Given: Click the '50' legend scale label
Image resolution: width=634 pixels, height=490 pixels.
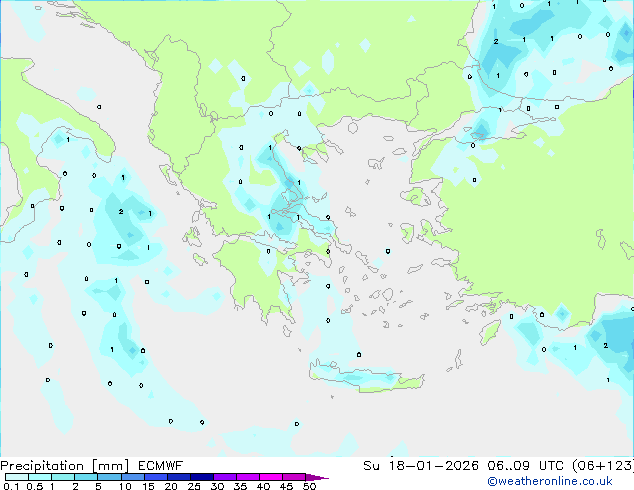Looking at the screenshot, I should click(x=310, y=486).
